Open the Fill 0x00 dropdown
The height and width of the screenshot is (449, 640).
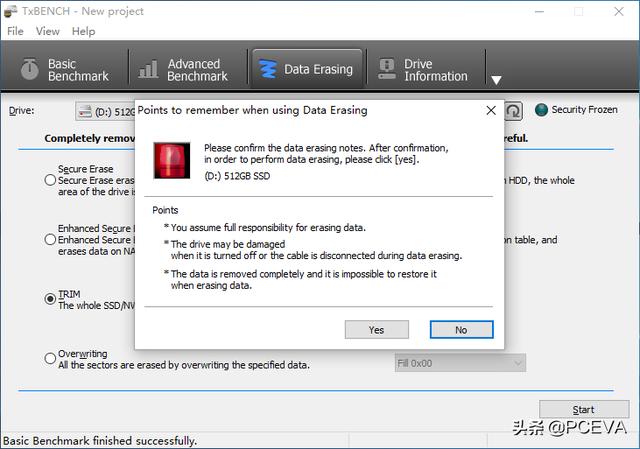460,363
